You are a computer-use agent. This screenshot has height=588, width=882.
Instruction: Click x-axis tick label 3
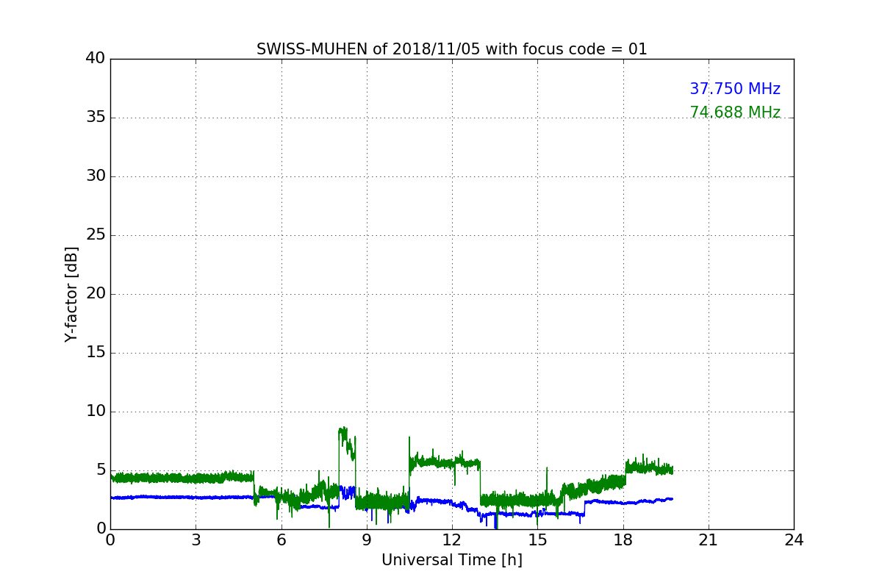196,540
